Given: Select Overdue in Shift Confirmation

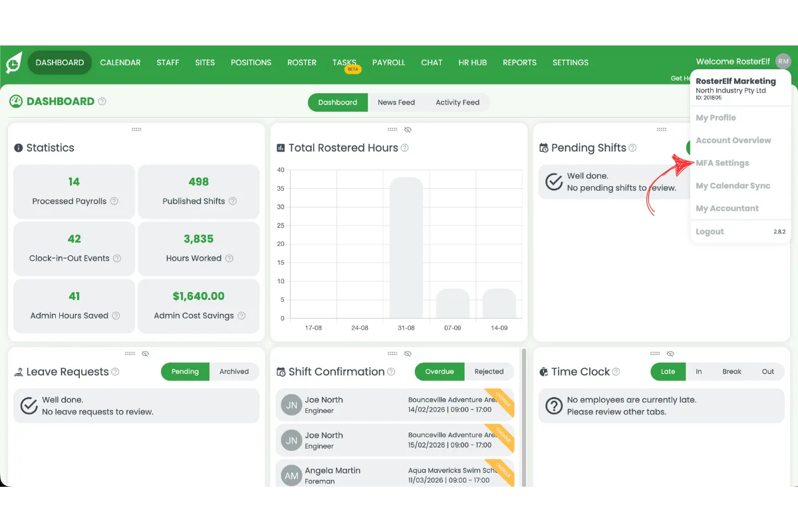Looking at the screenshot, I should pyautogui.click(x=440, y=372).
